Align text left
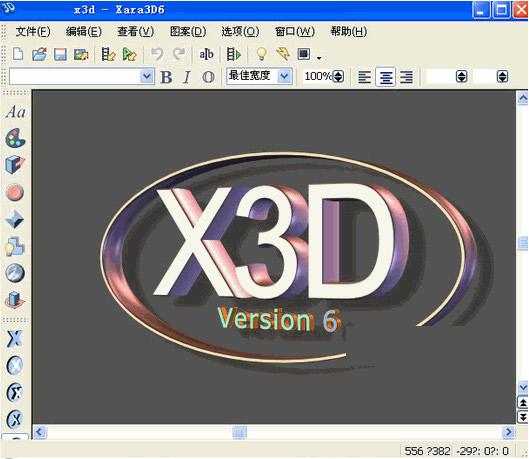 point(364,77)
